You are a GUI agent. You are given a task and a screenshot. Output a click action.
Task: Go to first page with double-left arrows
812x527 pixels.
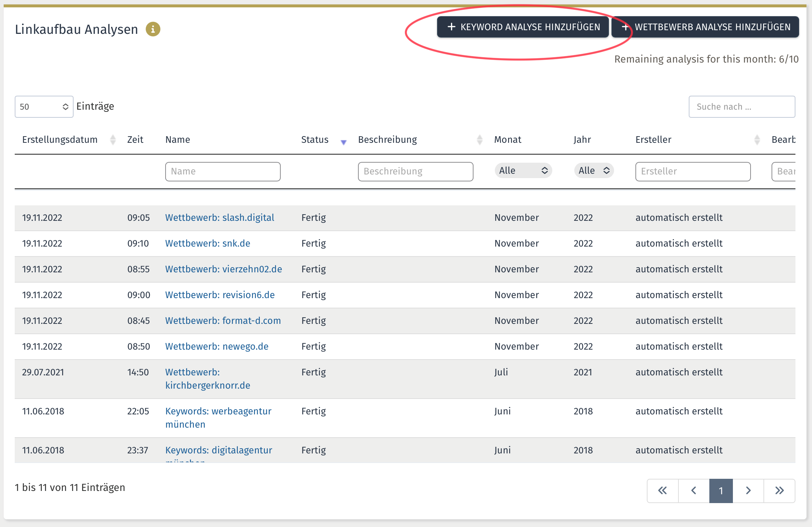[663, 491]
